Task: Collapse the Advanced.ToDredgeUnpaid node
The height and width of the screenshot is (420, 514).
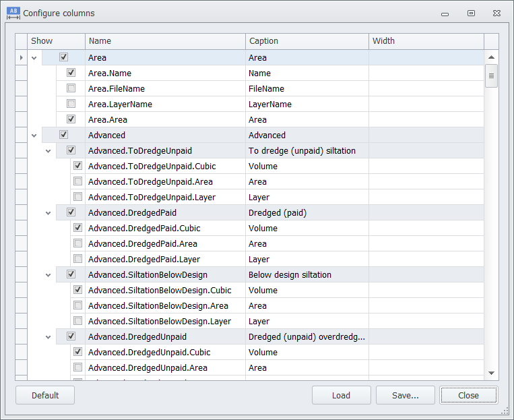Action: tap(48, 150)
